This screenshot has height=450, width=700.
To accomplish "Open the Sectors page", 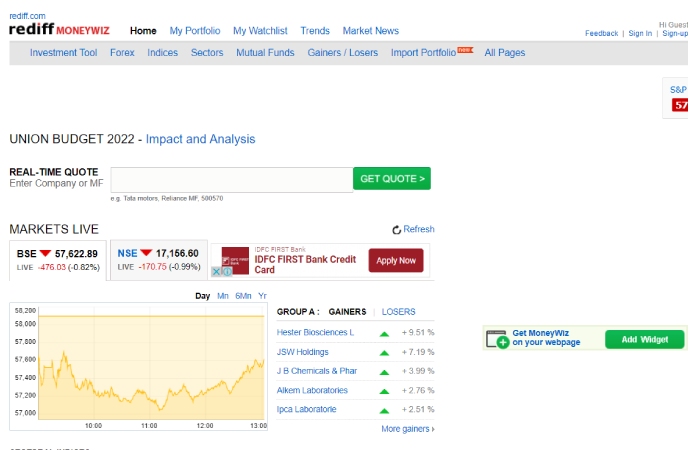I will coord(207,53).
